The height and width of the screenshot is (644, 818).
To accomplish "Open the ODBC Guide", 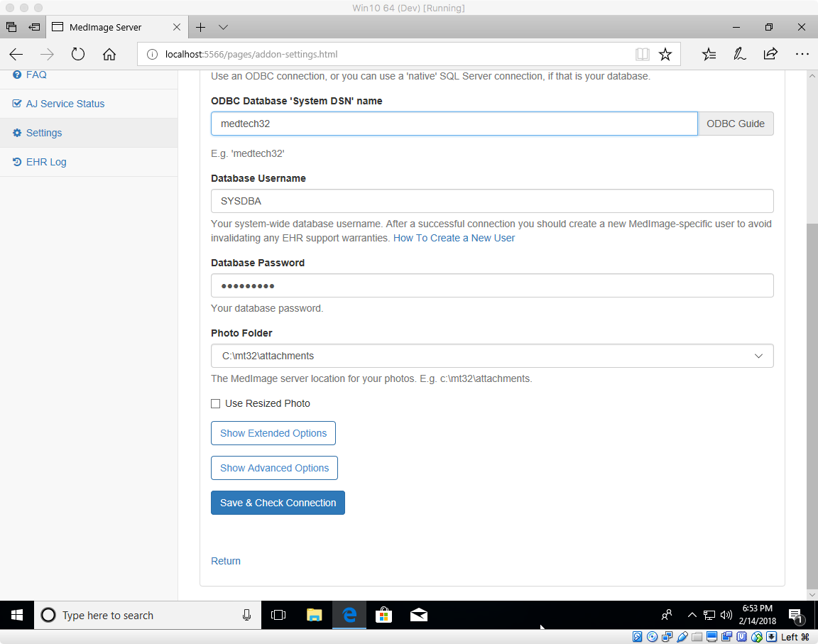I will [x=736, y=124].
